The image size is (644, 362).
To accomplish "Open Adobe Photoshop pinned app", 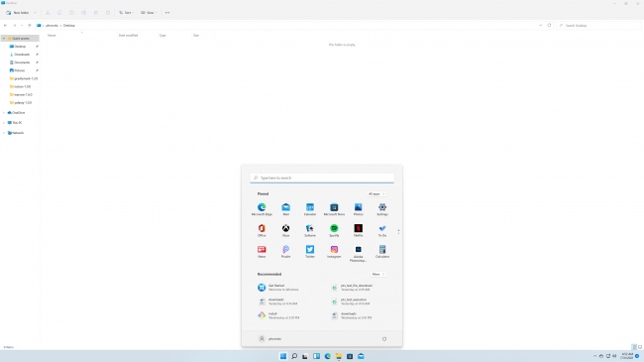I will point(358,254).
